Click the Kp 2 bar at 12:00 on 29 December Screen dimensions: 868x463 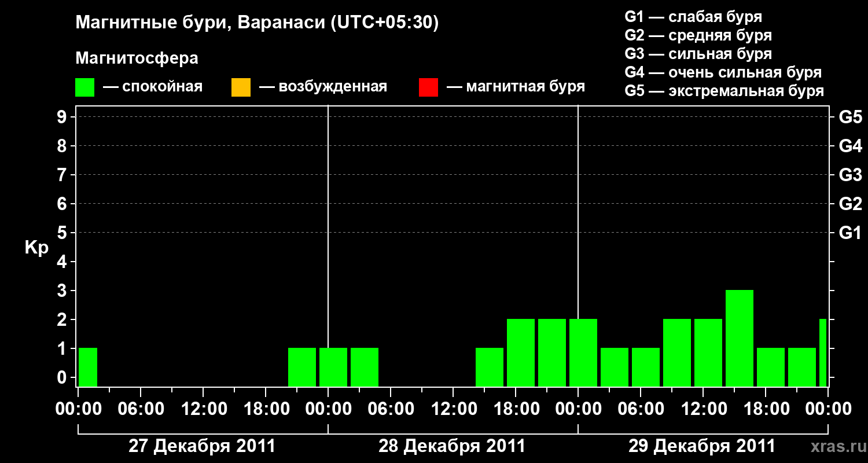click(x=708, y=352)
